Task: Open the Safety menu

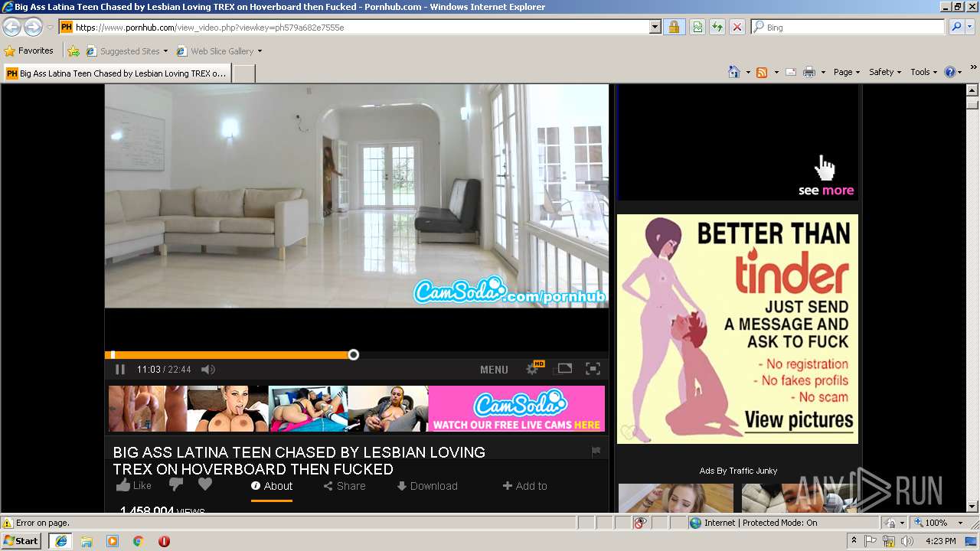Action: click(885, 72)
